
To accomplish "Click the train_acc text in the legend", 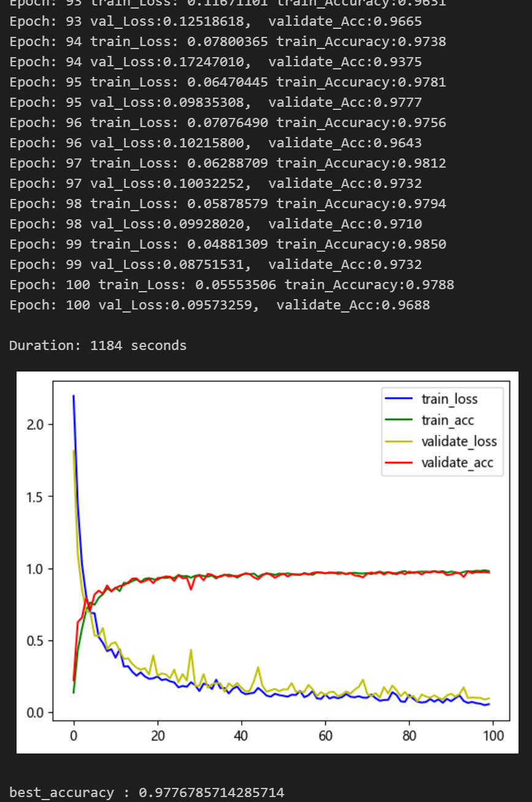I will 447,421.
